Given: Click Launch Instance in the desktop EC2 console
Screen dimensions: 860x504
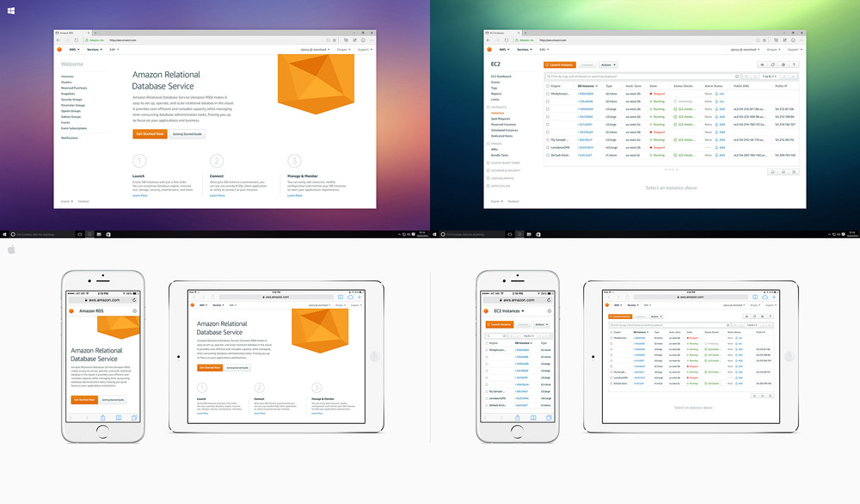Looking at the screenshot, I should click(x=560, y=65).
